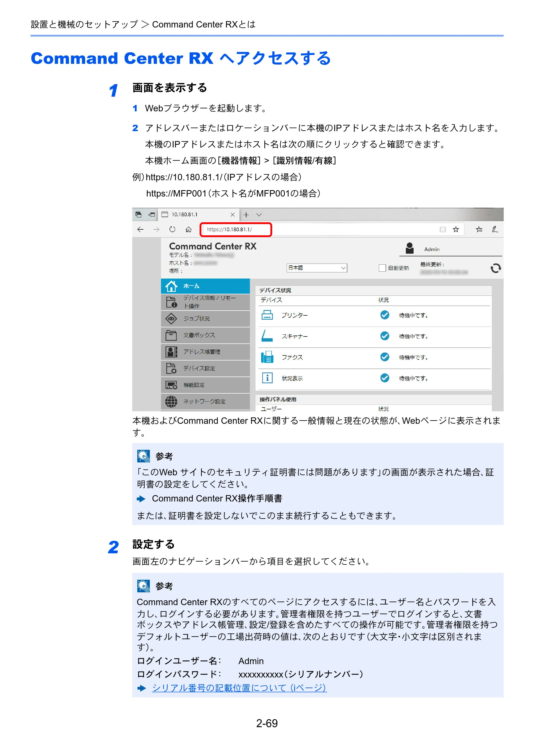Click the tabs you've set aside icon
Image resolution: width=534 pixels, height=756 pixels.
point(138,215)
